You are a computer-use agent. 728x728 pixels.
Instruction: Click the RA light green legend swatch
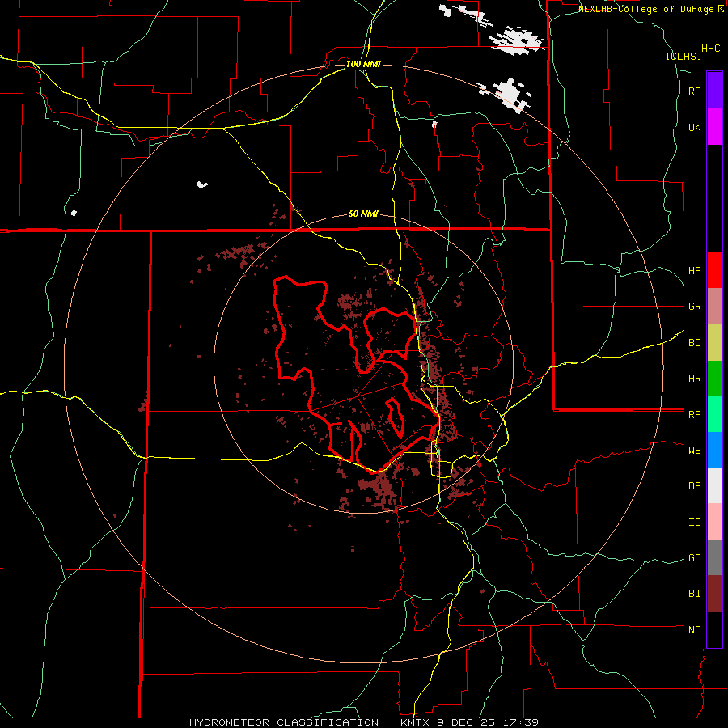click(x=714, y=414)
